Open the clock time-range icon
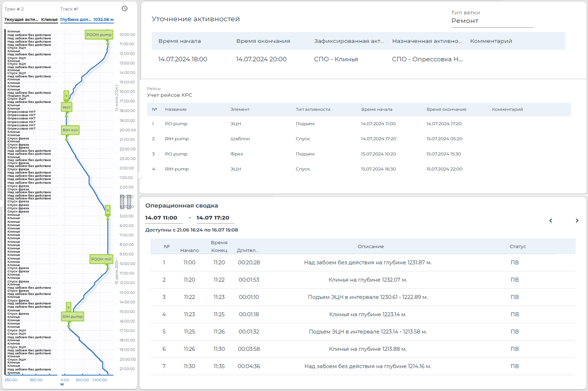This screenshot has height=391, width=588. tap(125, 9)
